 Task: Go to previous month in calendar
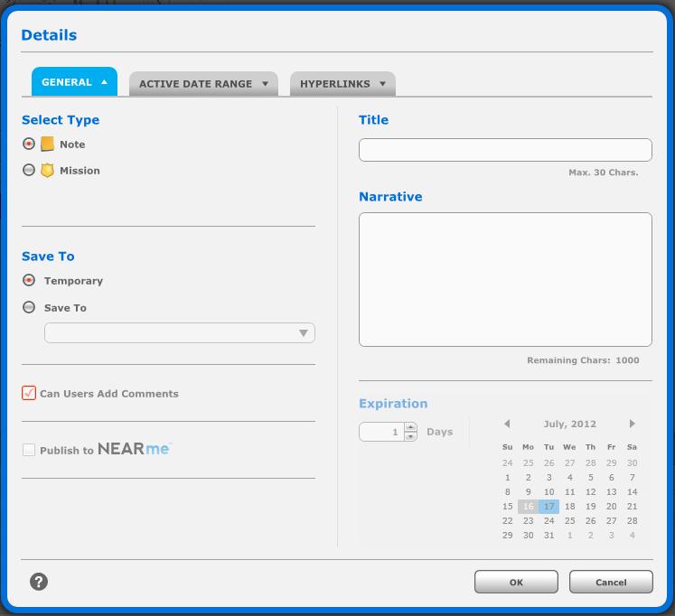(x=507, y=424)
